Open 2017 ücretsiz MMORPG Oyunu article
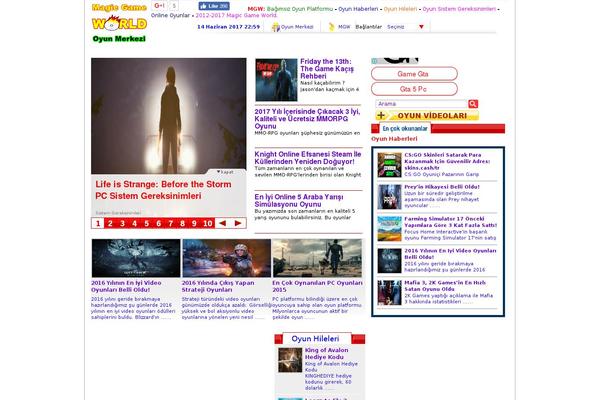The width and height of the screenshot is (600, 400). click(307, 119)
